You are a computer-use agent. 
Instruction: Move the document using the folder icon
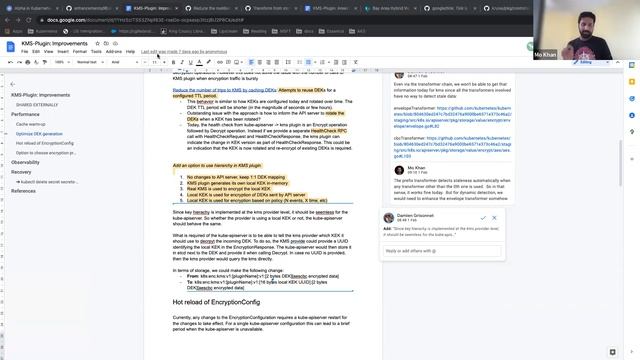[x=106, y=43]
